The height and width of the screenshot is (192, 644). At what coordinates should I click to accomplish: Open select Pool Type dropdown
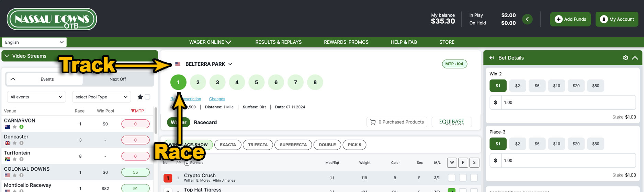click(101, 97)
